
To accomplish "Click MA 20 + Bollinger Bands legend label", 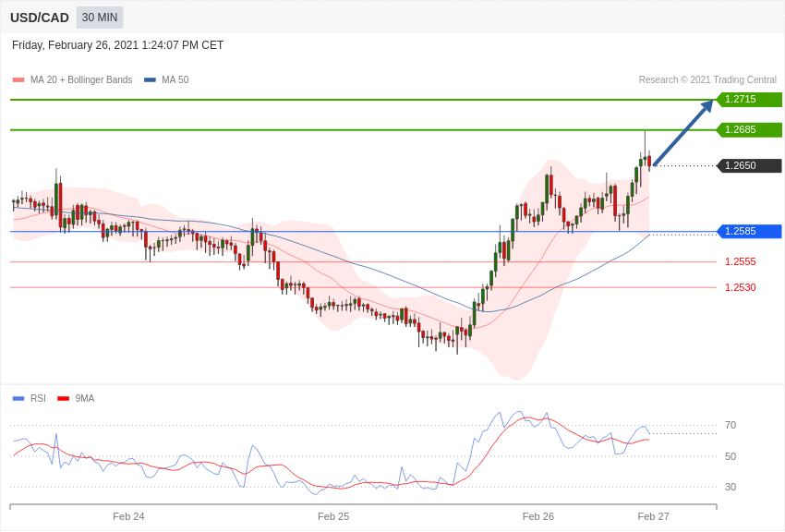I will 81,79.
